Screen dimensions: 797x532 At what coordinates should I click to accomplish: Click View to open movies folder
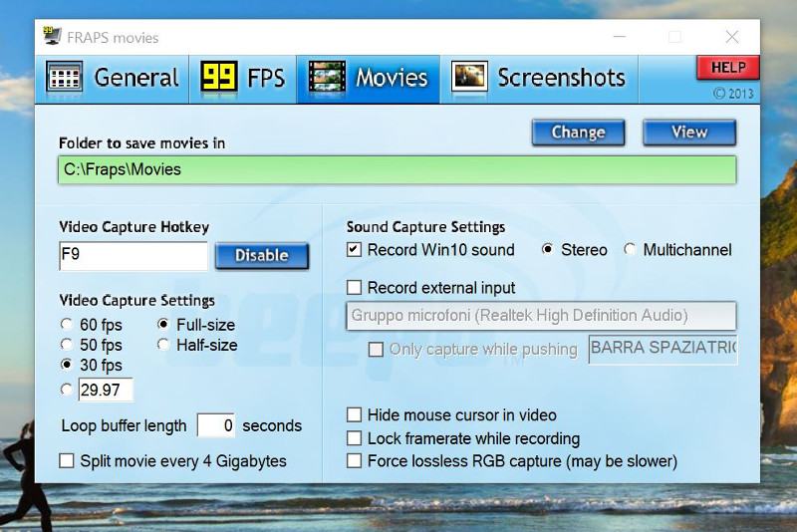click(x=689, y=133)
